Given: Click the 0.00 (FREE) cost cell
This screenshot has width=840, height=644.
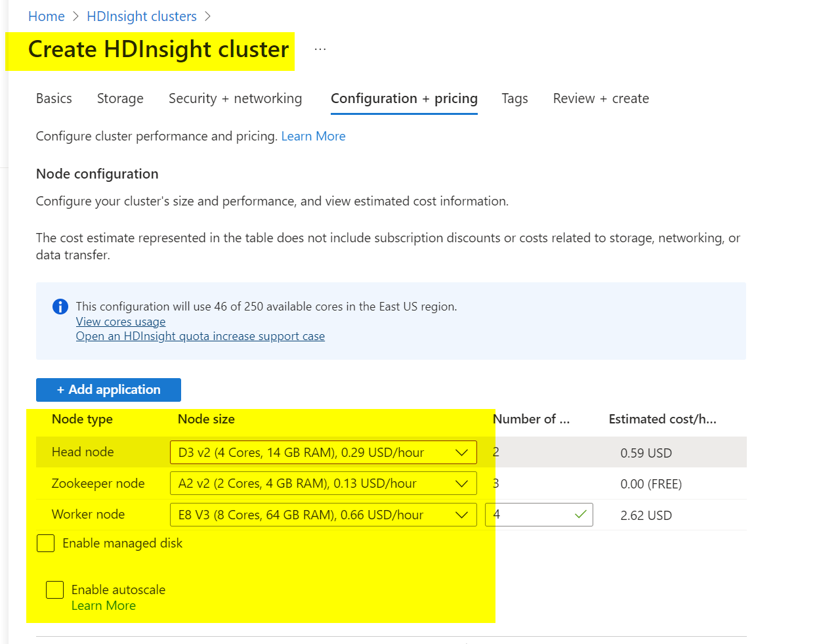Looking at the screenshot, I should [651, 484].
